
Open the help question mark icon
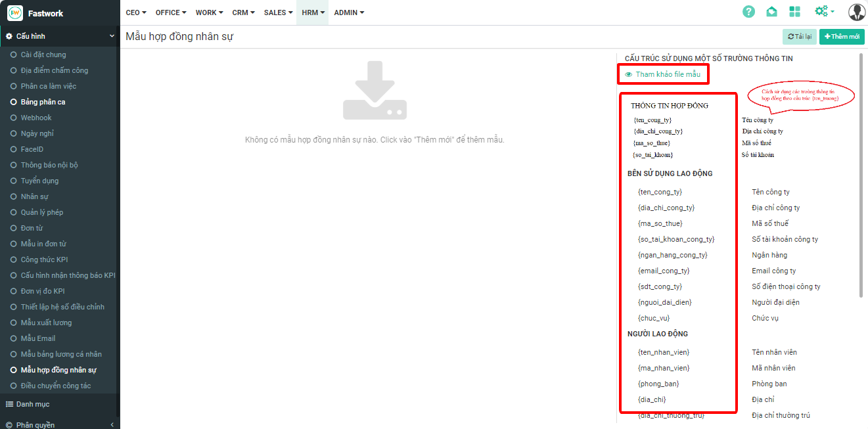[748, 12]
